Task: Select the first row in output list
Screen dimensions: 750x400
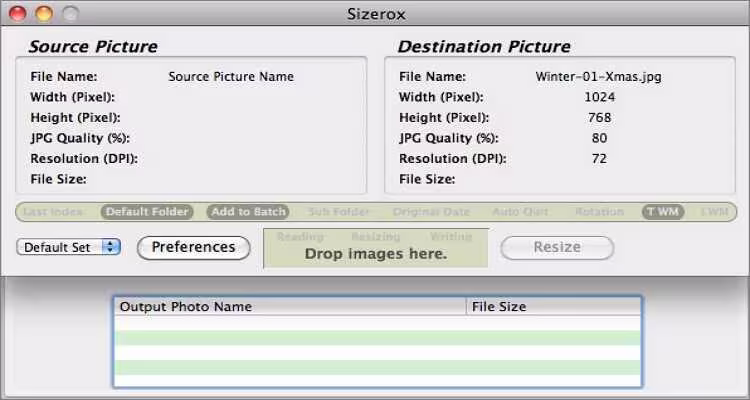Action: 376,323
